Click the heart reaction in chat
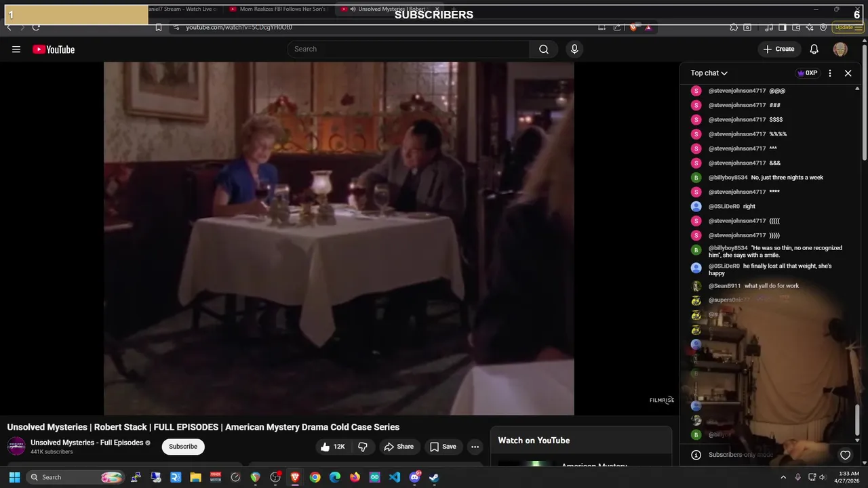868x488 pixels. (x=845, y=455)
